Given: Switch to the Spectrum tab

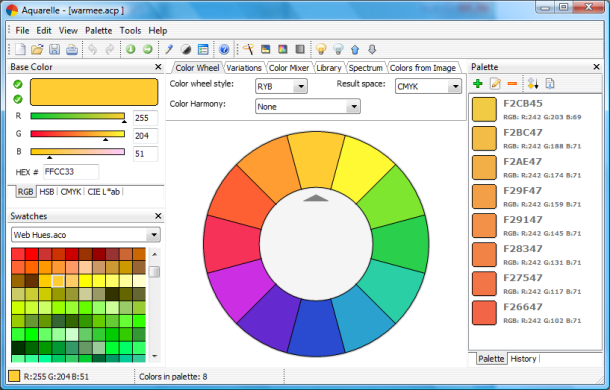Looking at the screenshot, I should point(365,68).
